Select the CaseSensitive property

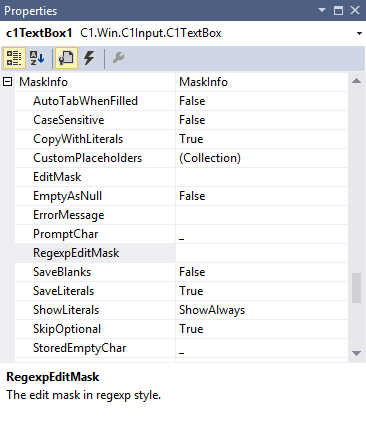(95, 120)
